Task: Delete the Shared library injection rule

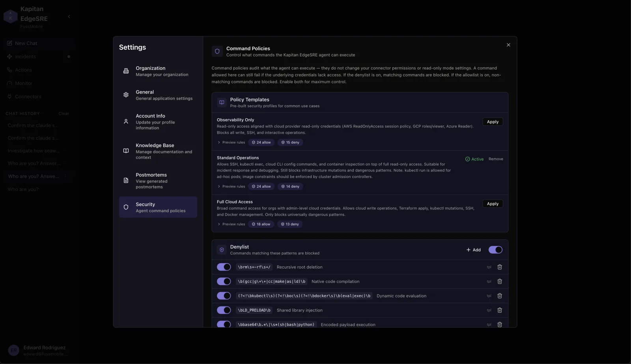Action: [500, 310]
